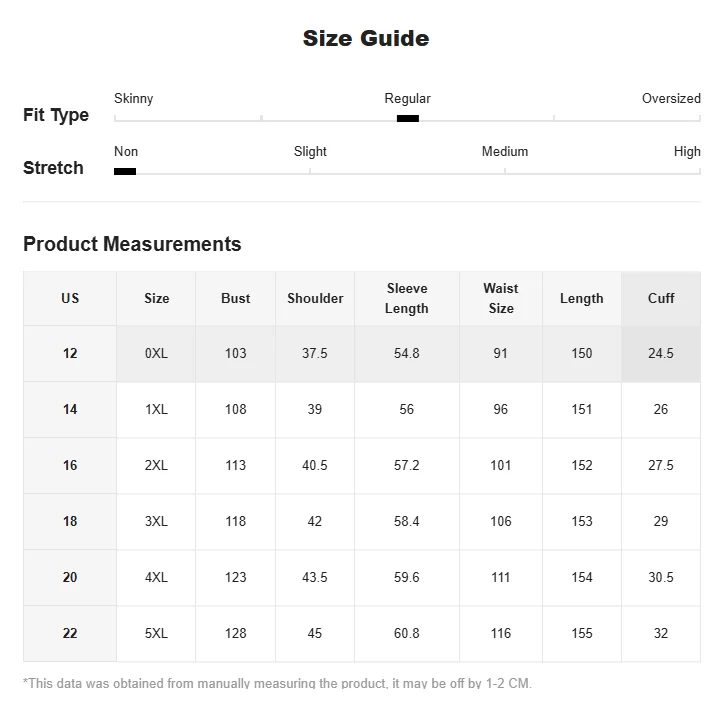The width and height of the screenshot is (728, 709).
Task: Click the Cuff column header
Action: tap(661, 298)
